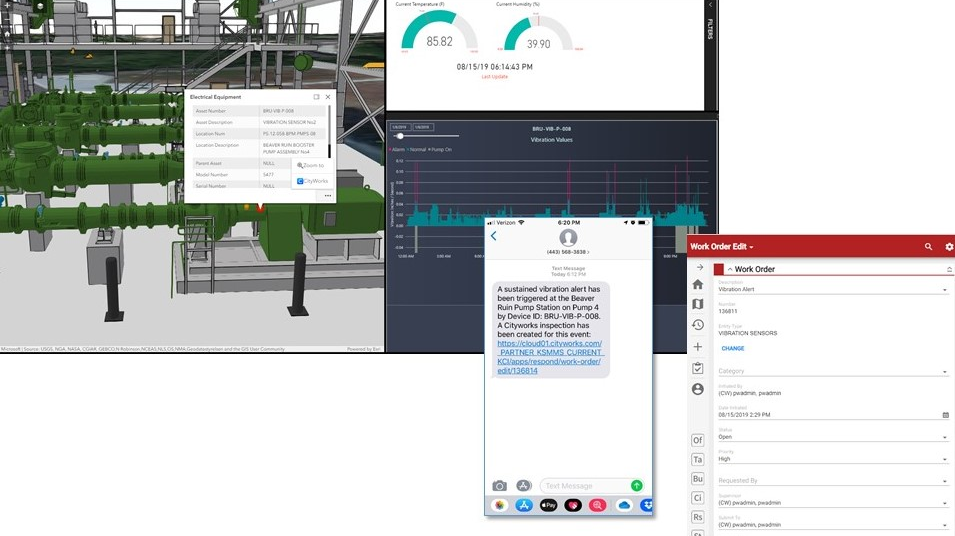The width and height of the screenshot is (955, 536).
Task: Open the three-dots menu in equipment popup
Action: [x=328, y=196]
